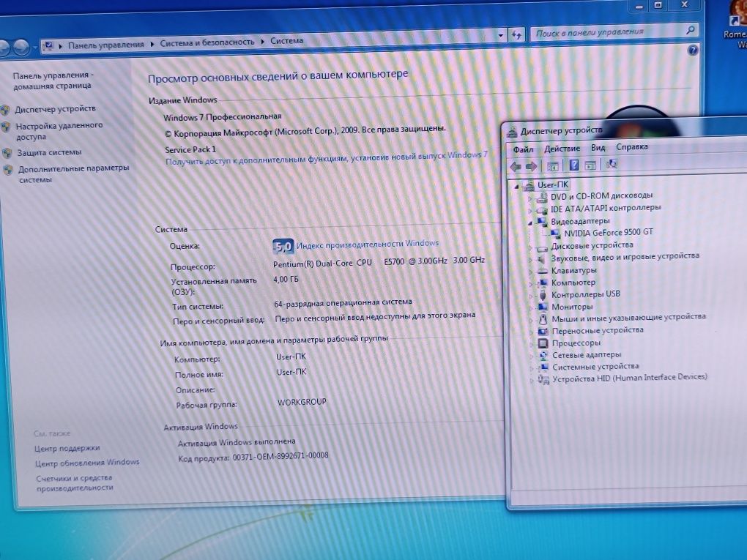The width and height of the screenshot is (747, 560).
Task: Expand the Клавиатуры node
Action: point(530,272)
